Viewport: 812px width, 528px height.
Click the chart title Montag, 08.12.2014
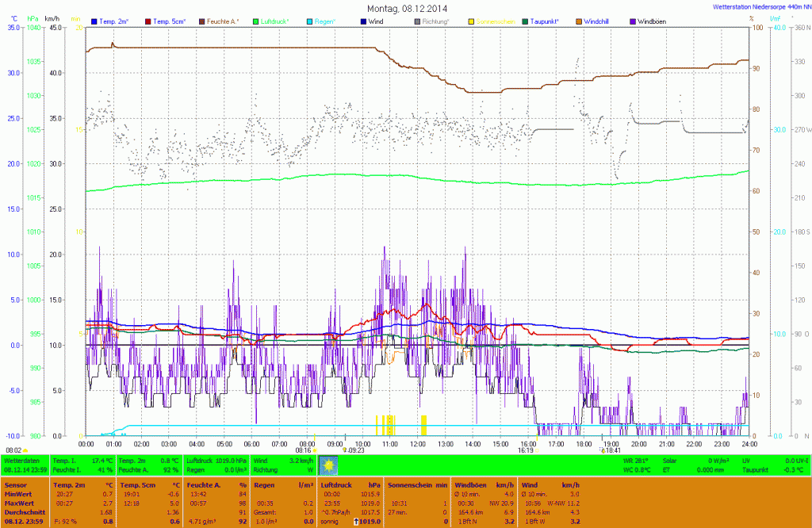[x=406, y=8]
